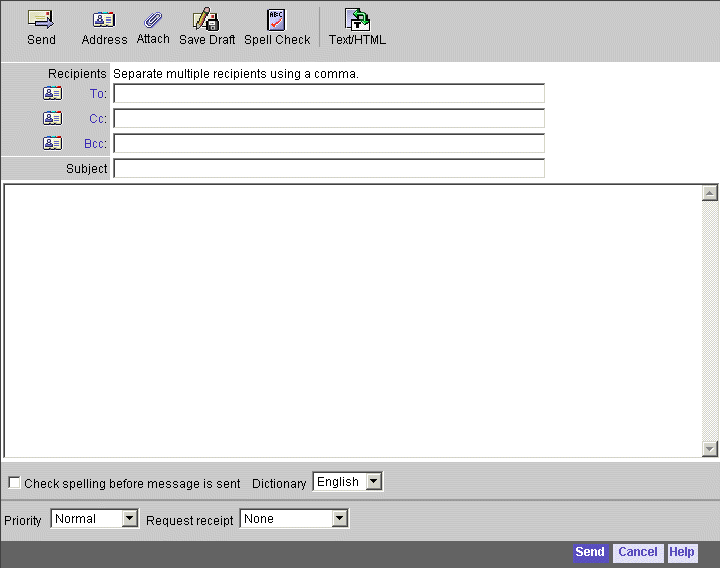720x568 pixels.
Task: Click the 'Subject' label
Action: point(86,169)
